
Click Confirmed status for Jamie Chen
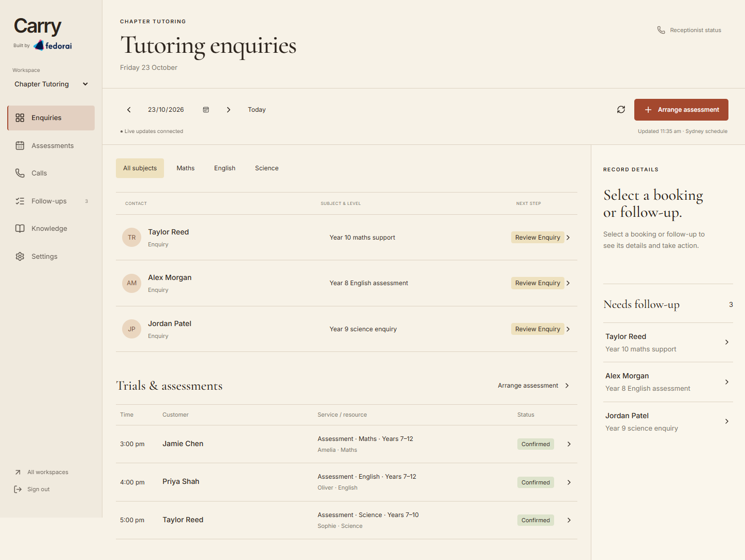click(x=535, y=444)
